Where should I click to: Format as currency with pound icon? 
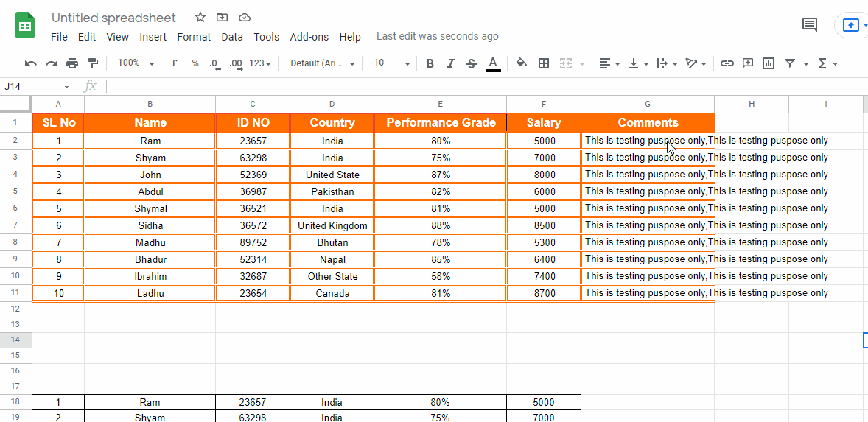(175, 63)
